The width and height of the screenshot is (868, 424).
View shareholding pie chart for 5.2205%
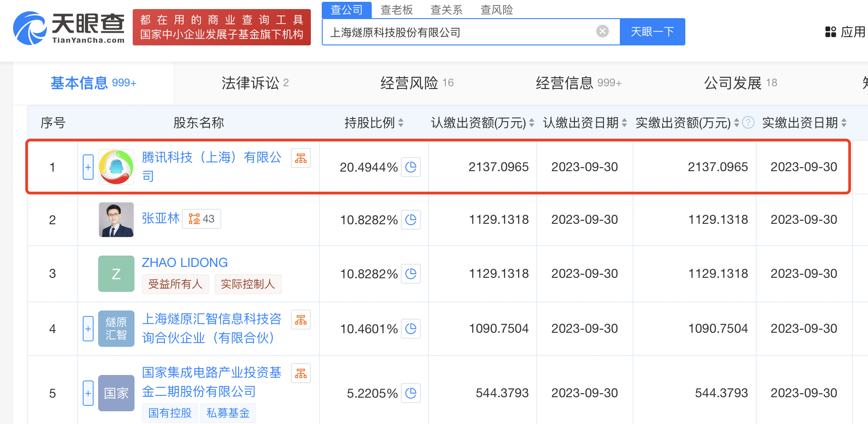tap(411, 393)
